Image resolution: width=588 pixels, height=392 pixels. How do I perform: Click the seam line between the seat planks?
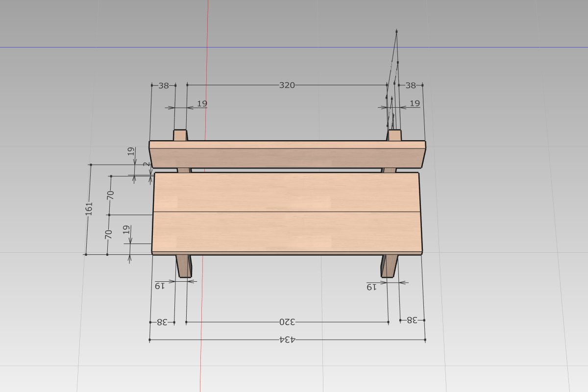point(287,212)
